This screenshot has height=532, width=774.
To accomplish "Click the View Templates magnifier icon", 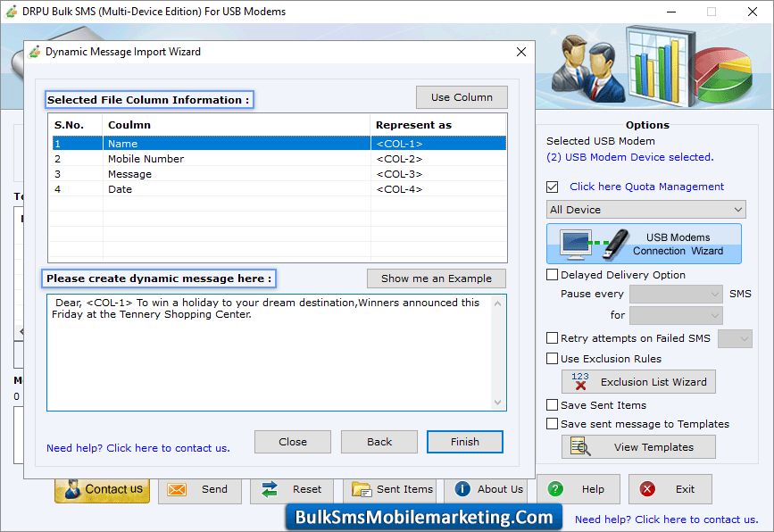I will (x=580, y=446).
